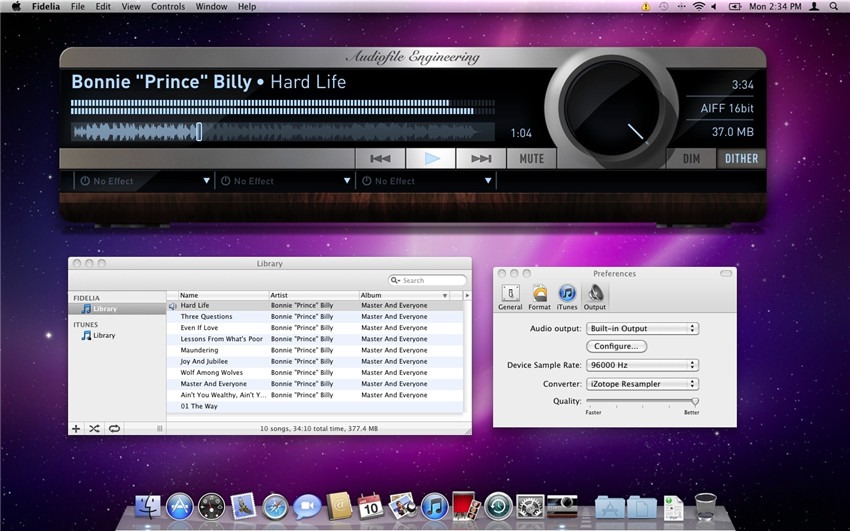Click the shuffle icon in Library window
Viewport: 850px width, 531px height.
click(x=94, y=428)
